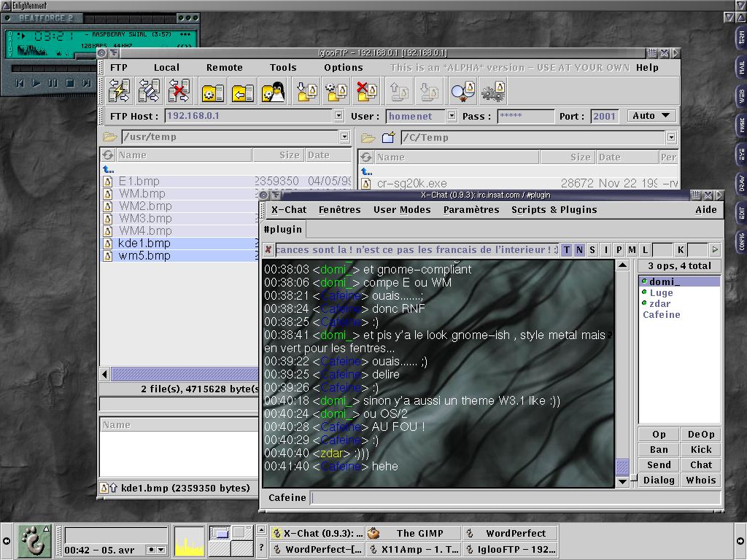747x560 pixels.
Task: Open the Tools menu in IglooFTP
Action: click(x=283, y=68)
